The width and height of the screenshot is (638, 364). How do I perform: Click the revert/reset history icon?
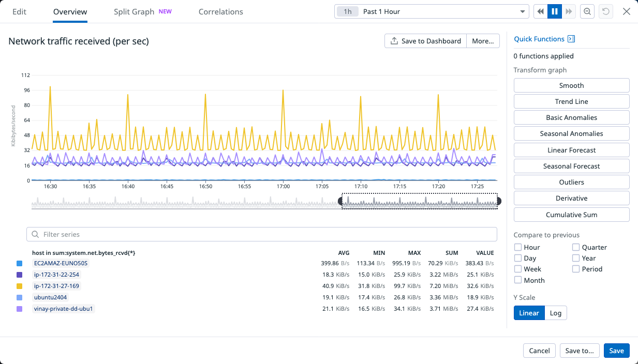click(605, 11)
